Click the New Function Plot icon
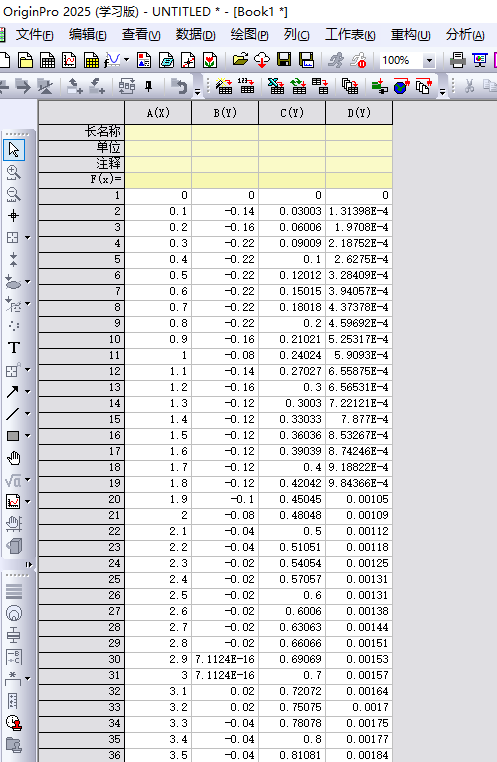The height and width of the screenshot is (762, 497). coord(112,60)
